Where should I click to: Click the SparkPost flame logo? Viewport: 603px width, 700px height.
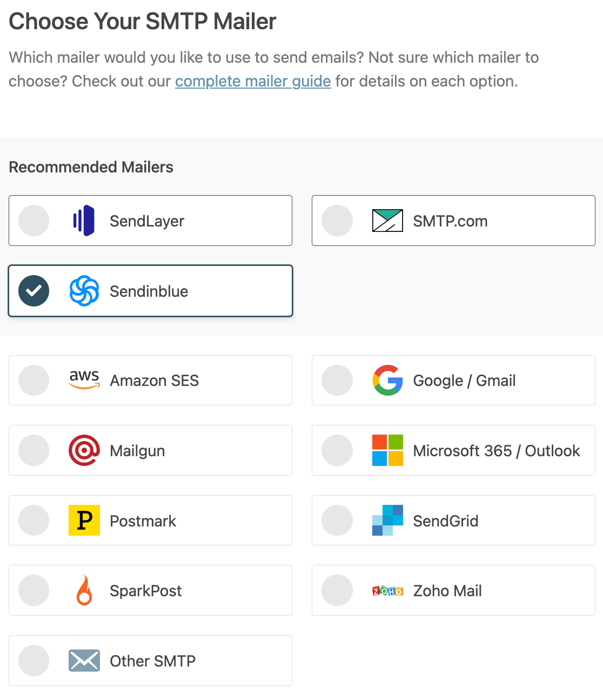tap(84, 590)
